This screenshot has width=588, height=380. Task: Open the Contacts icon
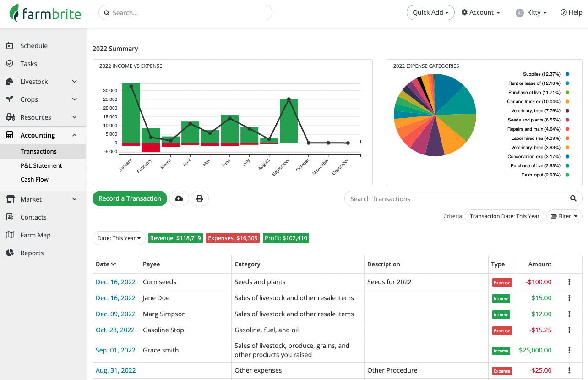pos(10,217)
